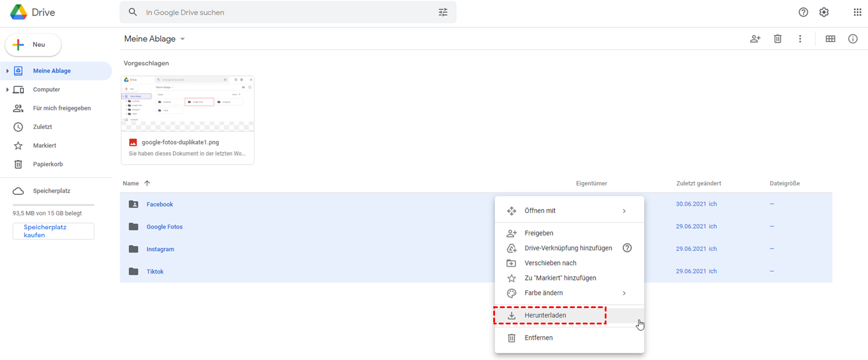The height and width of the screenshot is (360, 868).
Task: Click the help icon beside Drive-Verknüpfung hinzufügen
Action: pos(627,248)
